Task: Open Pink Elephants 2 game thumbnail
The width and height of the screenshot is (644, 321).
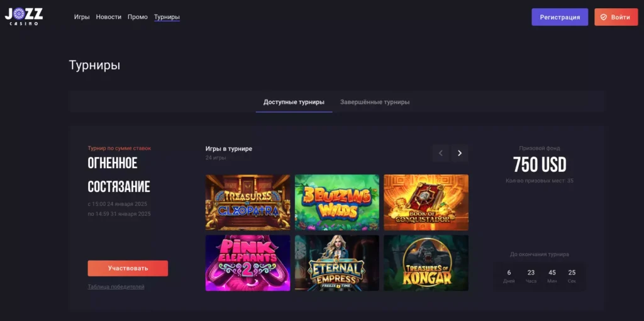Action: pyautogui.click(x=248, y=263)
